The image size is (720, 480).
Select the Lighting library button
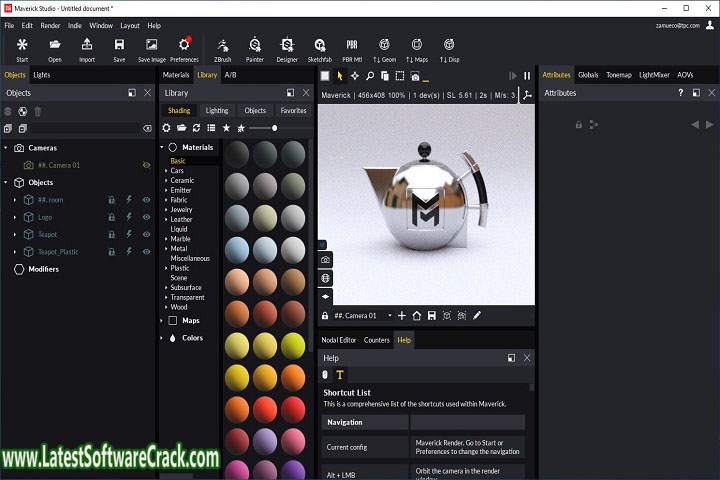[217, 111]
